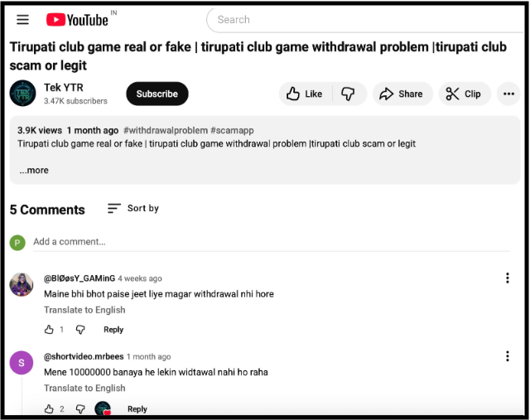Click the creator heart badge icon

pyautogui.click(x=103, y=408)
